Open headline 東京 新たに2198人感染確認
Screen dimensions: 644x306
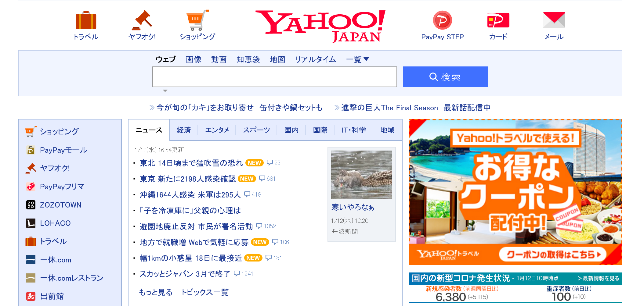(188, 179)
